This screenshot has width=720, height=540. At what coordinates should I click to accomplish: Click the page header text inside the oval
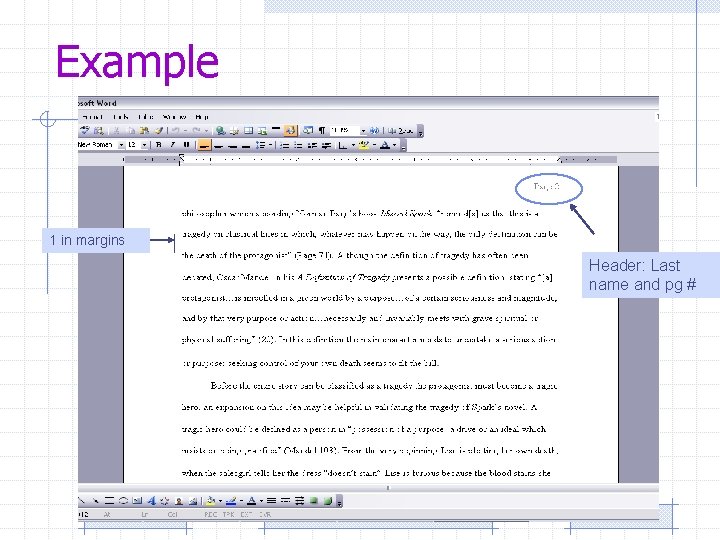[x=546, y=186]
